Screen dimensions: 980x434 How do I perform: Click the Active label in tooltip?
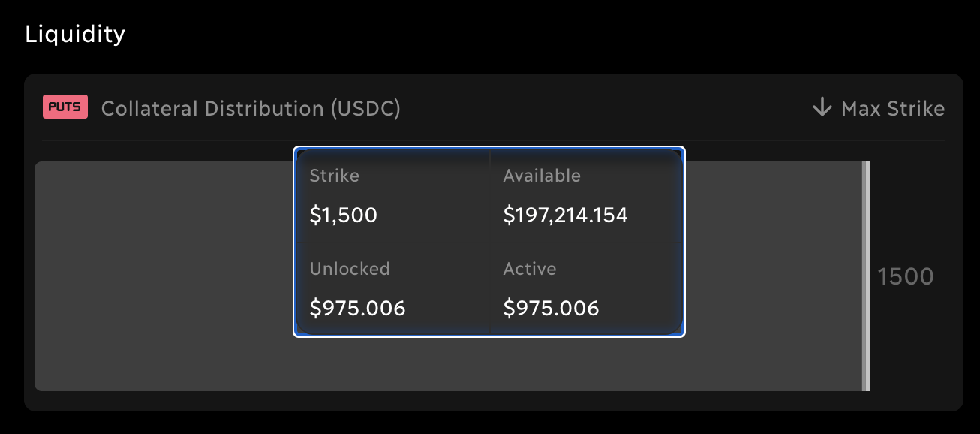530,269
